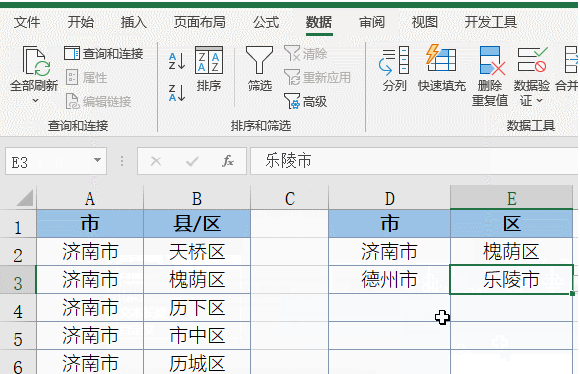This screenshot has height=374, width=580.
Task: Select cell D2 济南市
Action: (390, 252)
